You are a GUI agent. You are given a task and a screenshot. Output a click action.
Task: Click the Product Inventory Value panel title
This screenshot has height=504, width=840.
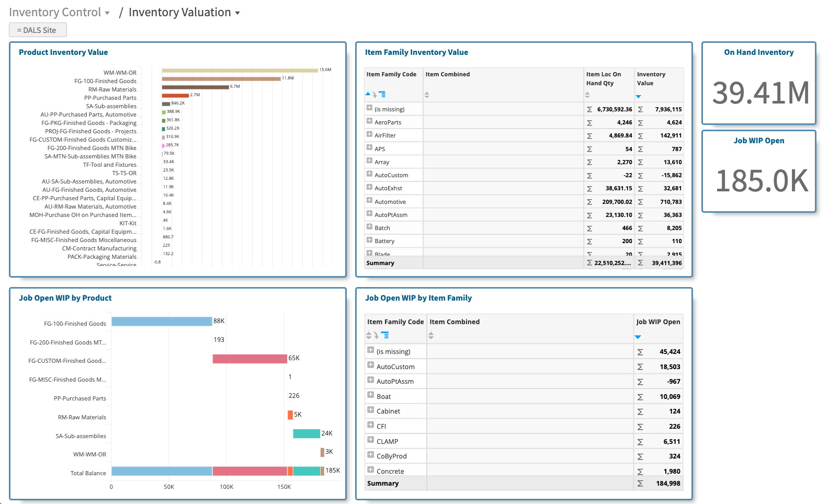(x=63, y=52)
